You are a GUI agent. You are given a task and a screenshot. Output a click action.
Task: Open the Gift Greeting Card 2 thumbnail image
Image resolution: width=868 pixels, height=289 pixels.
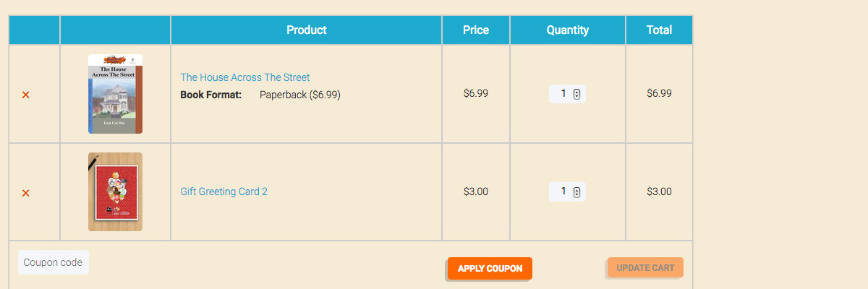pos(115,191)
